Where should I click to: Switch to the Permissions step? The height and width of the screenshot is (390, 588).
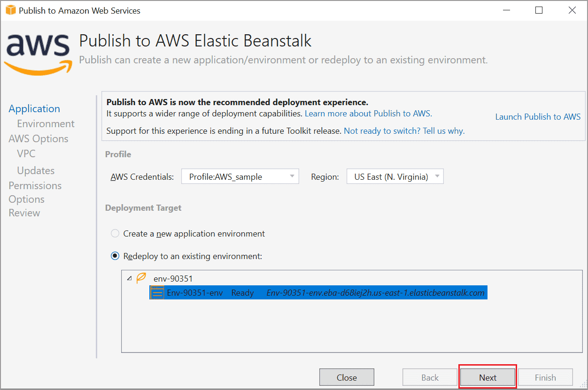[35, 185]
